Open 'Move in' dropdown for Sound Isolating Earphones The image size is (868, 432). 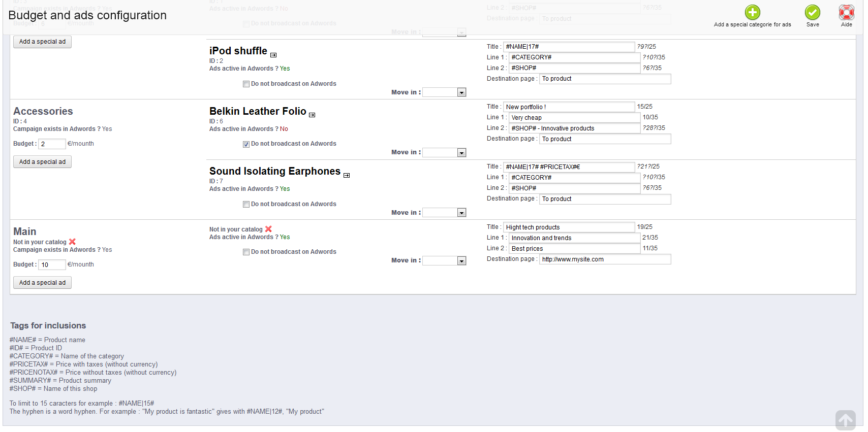pyautogui.click(x=444, y=213)
